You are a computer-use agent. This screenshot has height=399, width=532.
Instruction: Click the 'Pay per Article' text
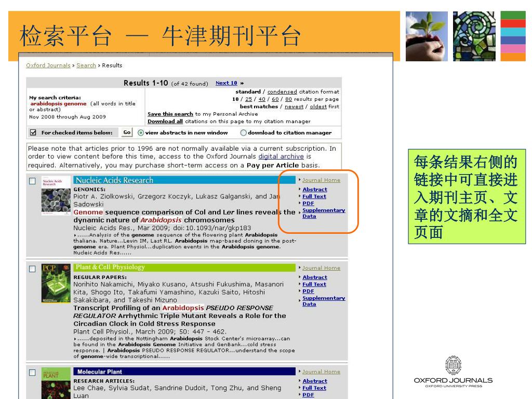point(272,165)
